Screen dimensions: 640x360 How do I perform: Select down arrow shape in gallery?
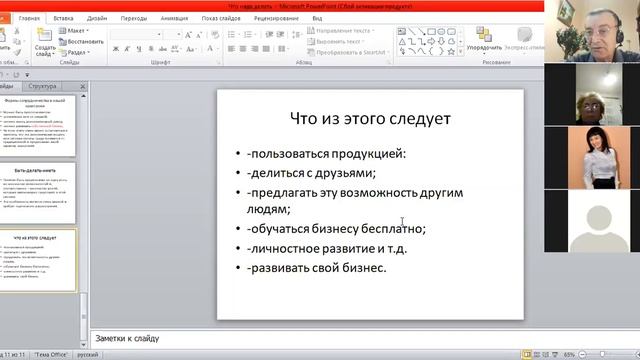pos(441,42)
